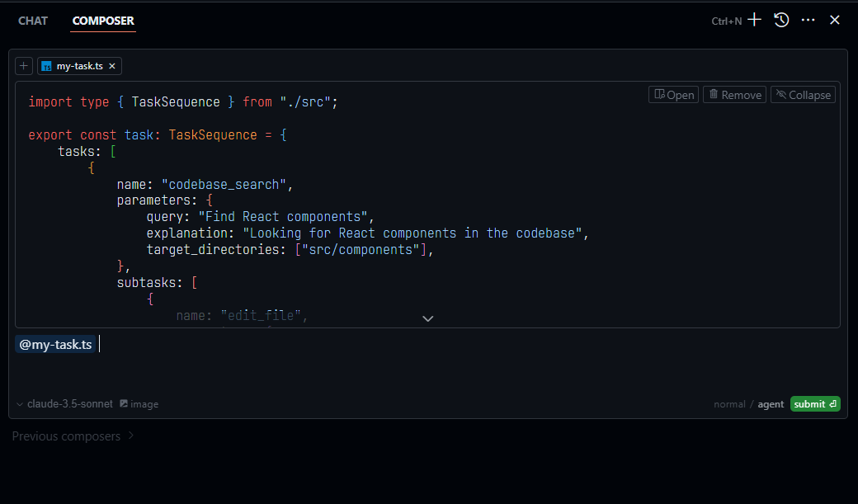Collapse the code preview
858x504 pixels.
tap(803, 95)
